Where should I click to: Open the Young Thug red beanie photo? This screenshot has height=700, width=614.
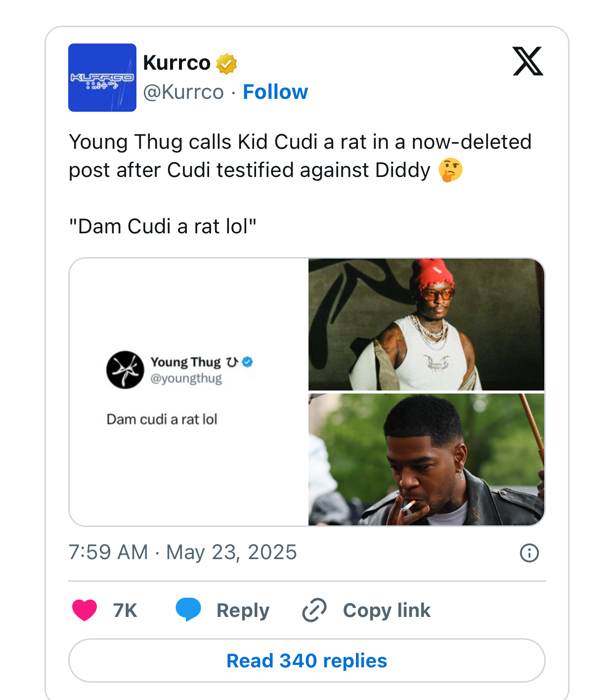[426, 325]
